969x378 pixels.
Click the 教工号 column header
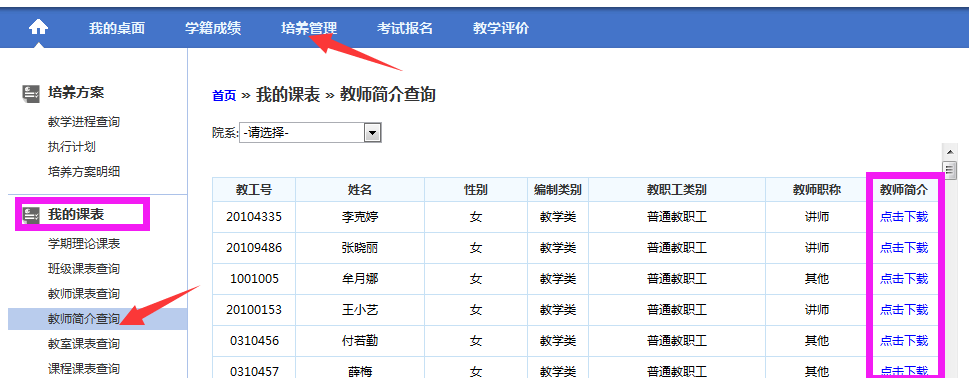coord(254,190)
